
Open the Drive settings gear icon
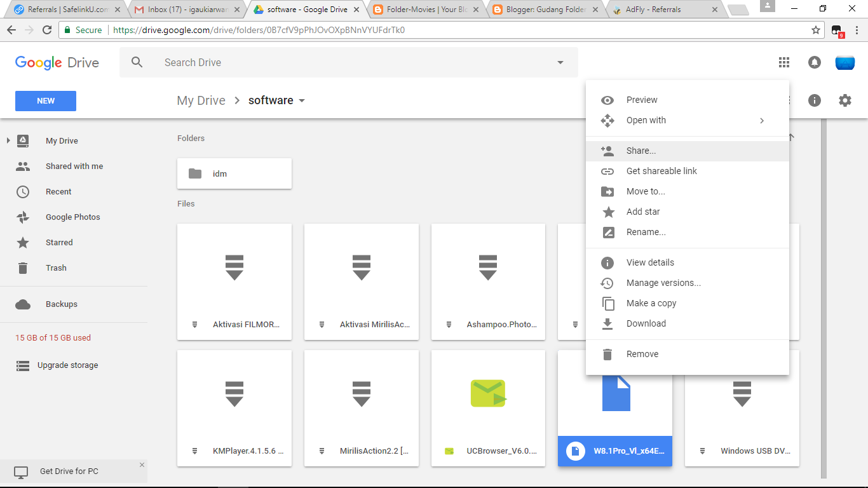[844, 100]
